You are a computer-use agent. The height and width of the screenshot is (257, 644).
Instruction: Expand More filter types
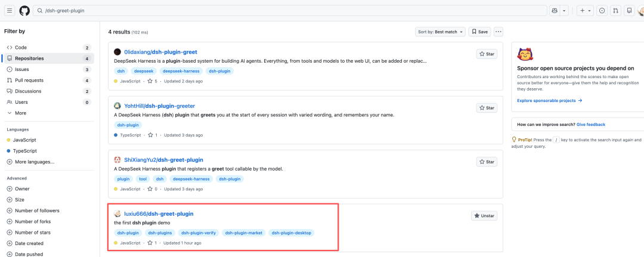49,113
